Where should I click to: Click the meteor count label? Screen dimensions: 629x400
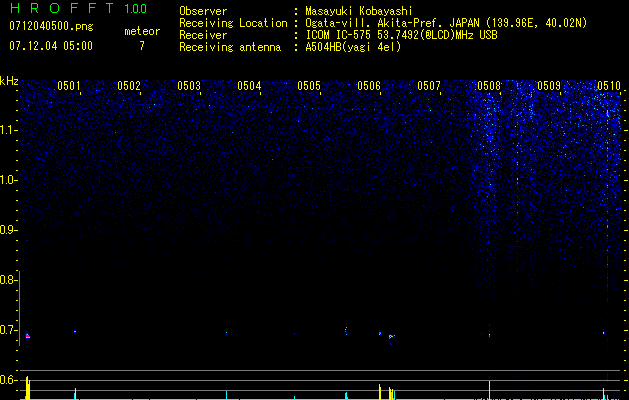pyautogui.click(x=142, y=31)
